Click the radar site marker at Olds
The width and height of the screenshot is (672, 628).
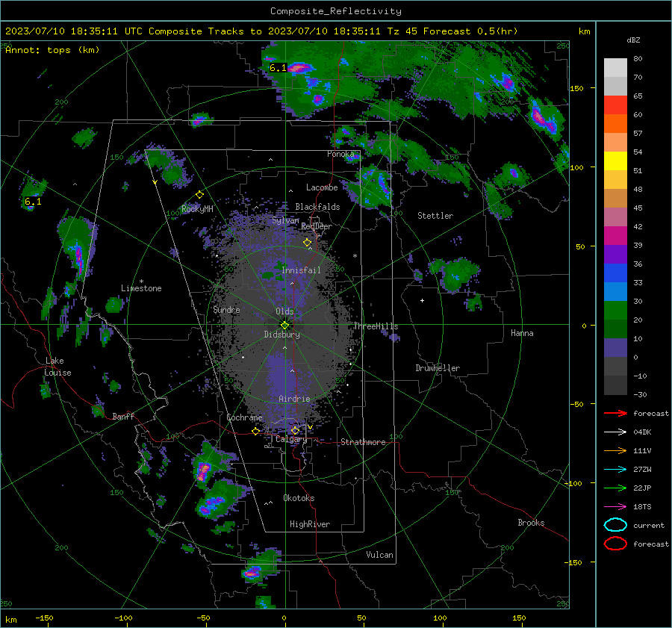(284, 325)
